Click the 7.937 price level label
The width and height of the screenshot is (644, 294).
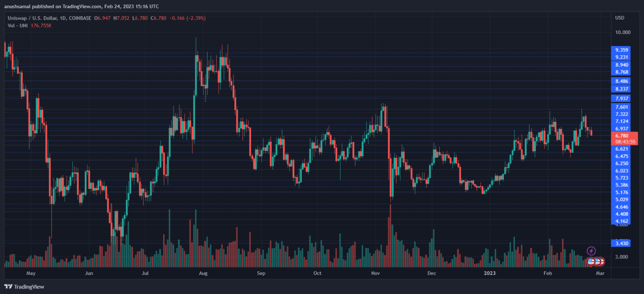(621, 98)
